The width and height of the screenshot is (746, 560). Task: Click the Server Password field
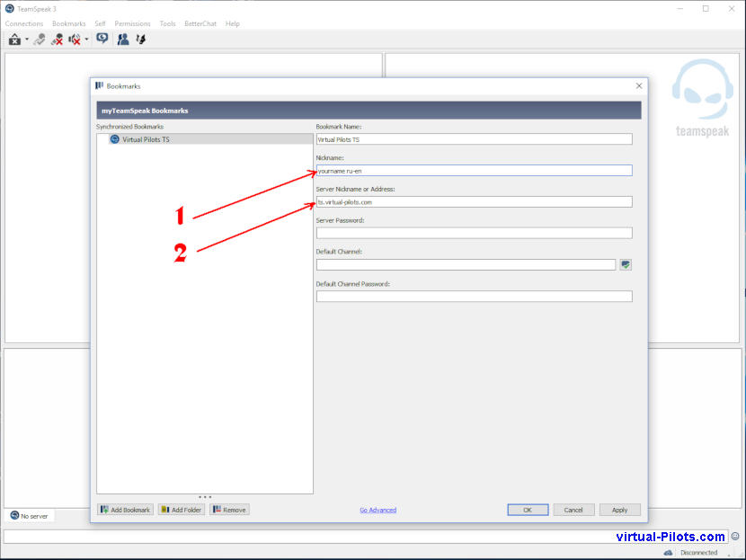pyautogui.click(x=475, y=233)
